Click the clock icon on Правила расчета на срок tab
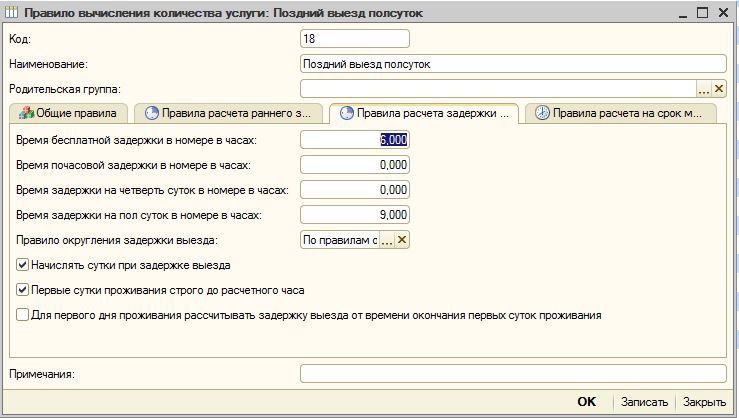Image resolution: width=739 pixels, height=418 pixels. point(542,113)
